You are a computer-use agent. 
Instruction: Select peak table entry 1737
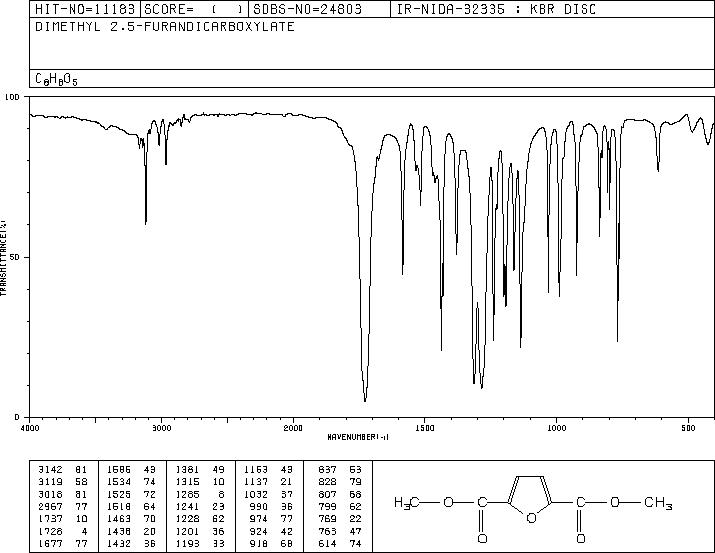(x=63, y=519)
